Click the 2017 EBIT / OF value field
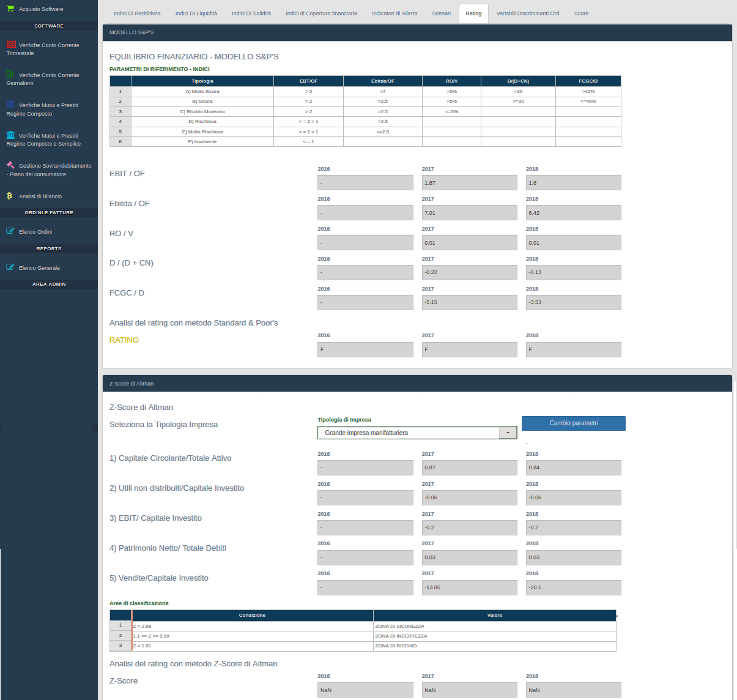Screen dimensions: 737x700 coord(469,183)
